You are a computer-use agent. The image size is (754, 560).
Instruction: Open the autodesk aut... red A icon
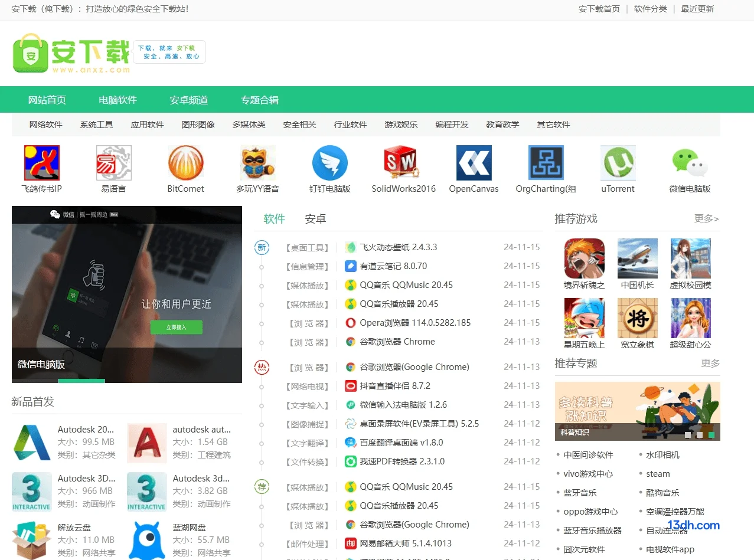click(147, 443)
